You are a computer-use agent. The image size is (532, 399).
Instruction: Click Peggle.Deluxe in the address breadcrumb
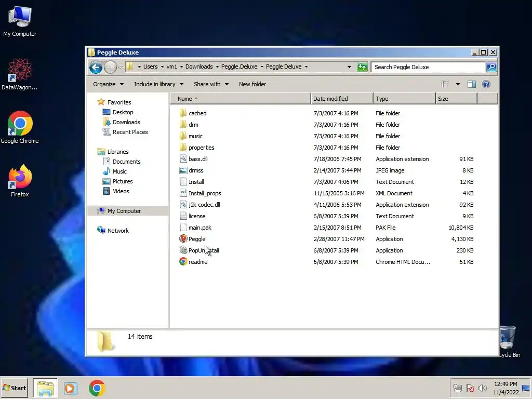pyautogui.click(x=239, y=66)
